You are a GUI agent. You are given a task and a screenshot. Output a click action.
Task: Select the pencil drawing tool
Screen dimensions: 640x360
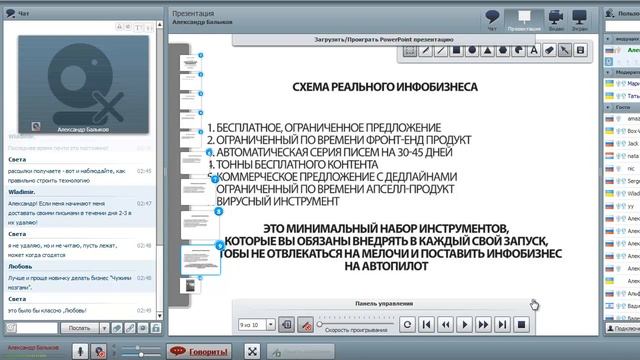(x=425, y=51)
